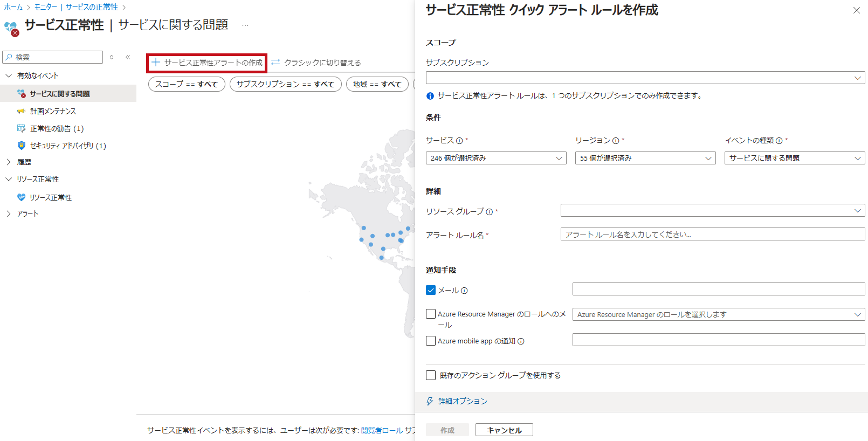
Task: Select 計画メンテナンス in sidebar
Action: tap(68, 111)
